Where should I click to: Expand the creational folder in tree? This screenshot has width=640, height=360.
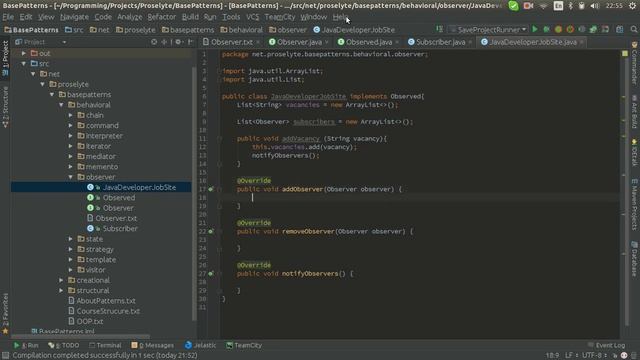pos(61,280)
